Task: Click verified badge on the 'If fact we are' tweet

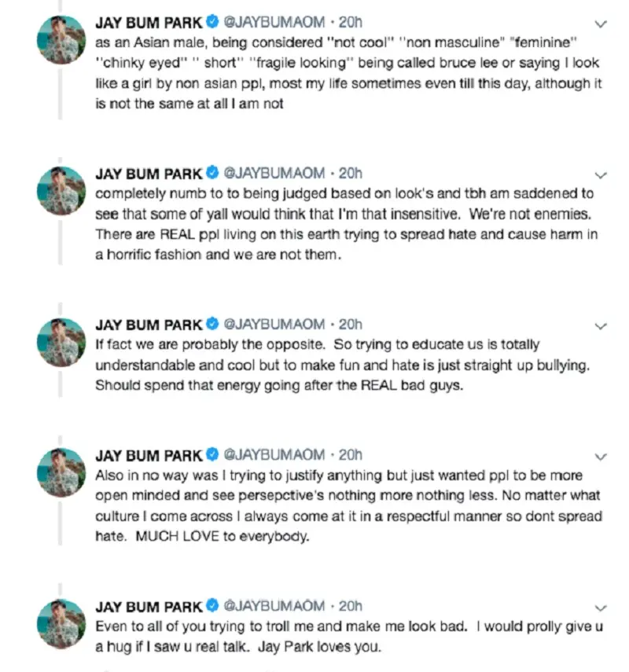Action: pyautogui.click(x=212, y=324)
